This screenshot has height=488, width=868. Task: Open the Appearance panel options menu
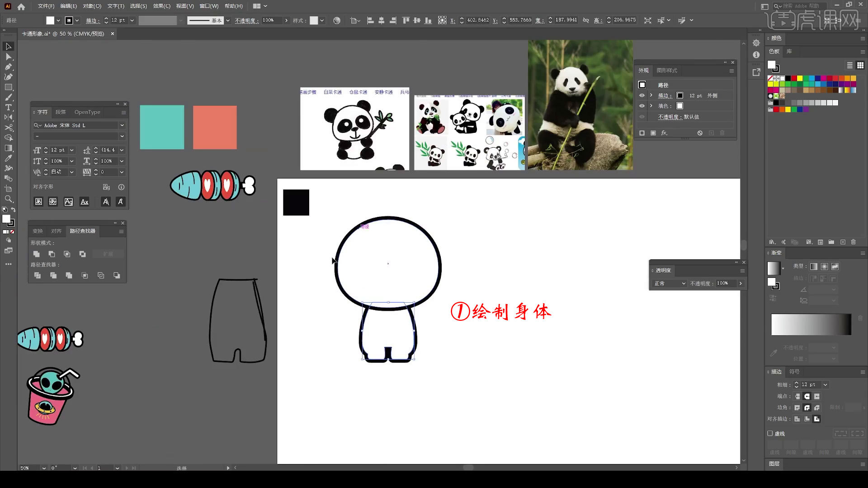[731, 71]
